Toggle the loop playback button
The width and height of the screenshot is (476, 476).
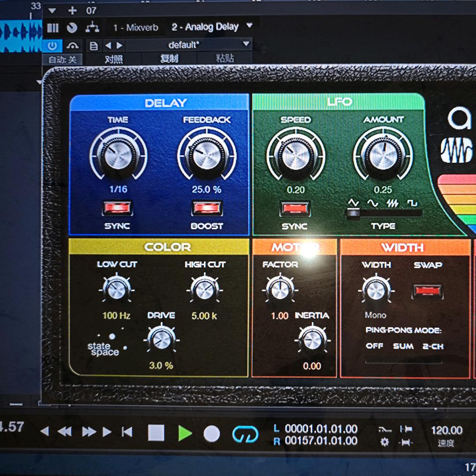pos(245,434)
